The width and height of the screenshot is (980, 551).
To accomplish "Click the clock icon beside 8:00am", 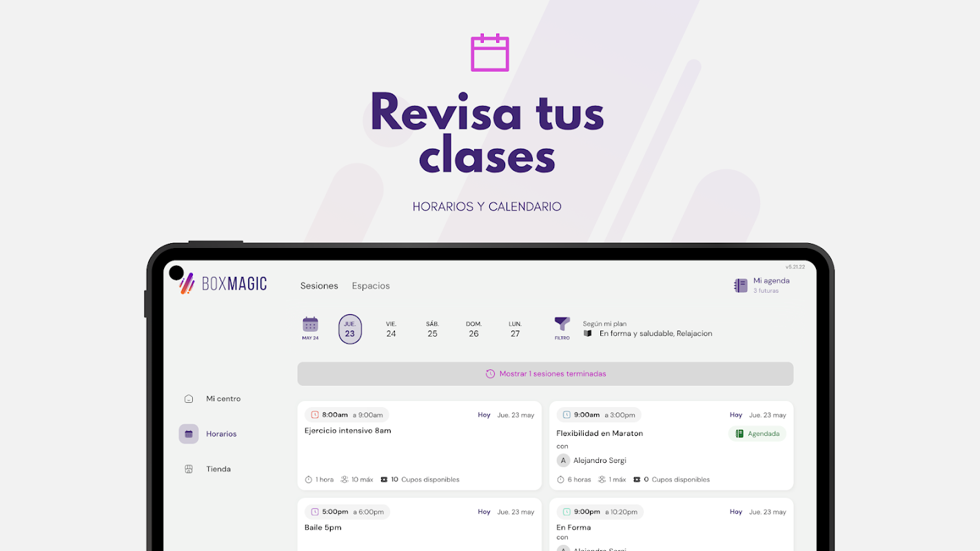I will point(315,415).
